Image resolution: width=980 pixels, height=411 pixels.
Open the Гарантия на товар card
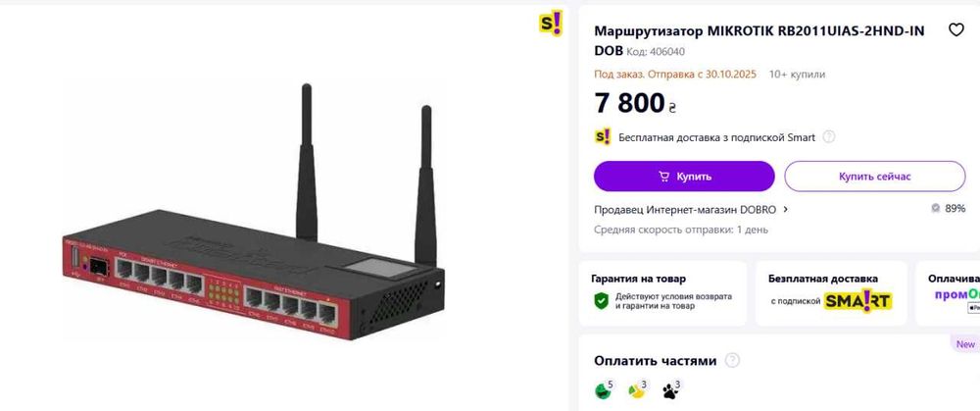coord(662,293)
